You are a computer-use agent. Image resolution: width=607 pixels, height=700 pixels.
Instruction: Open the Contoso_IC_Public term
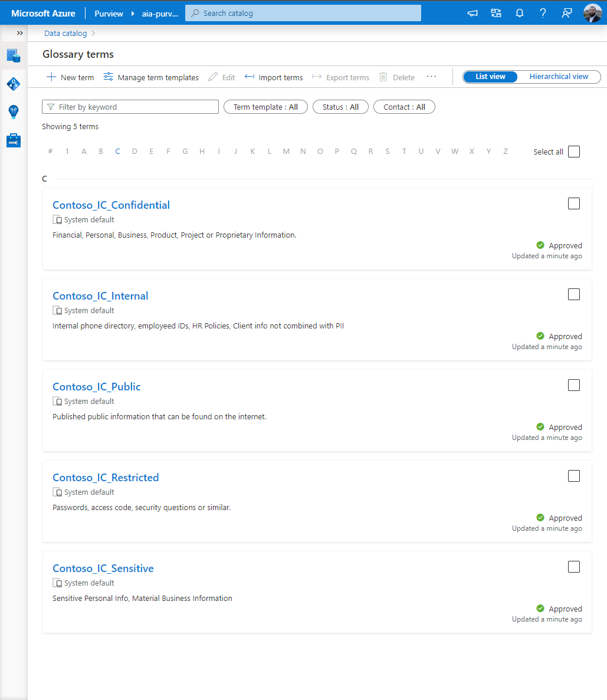(97, 387)
